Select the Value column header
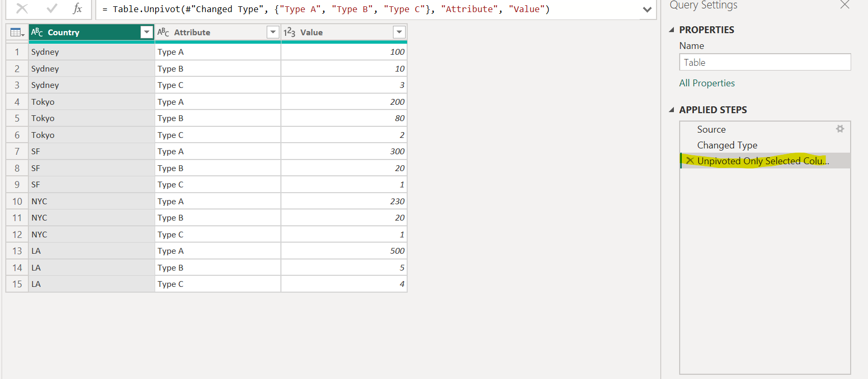The image size is (868, 379). pos(344,32)
